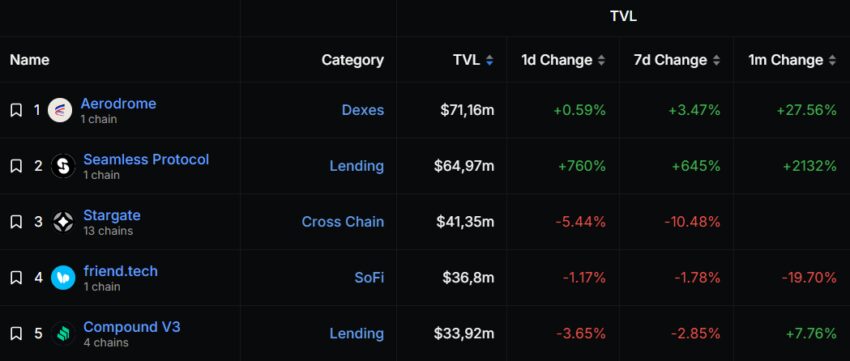This screenshot has height=361, width=850.
Task: Click the Aerodrome protocol logo icon
Action: tap(60, 111)
